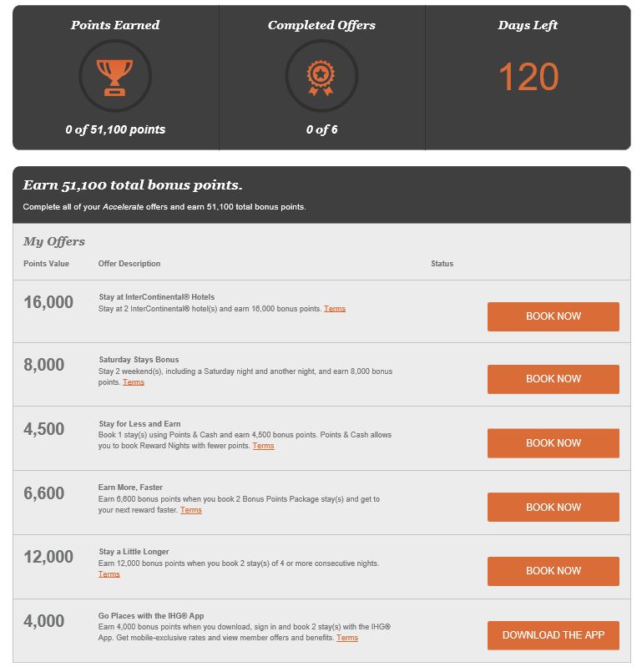
Task: Click the 0 of 51,100 points text
Action: pos(115,129)
